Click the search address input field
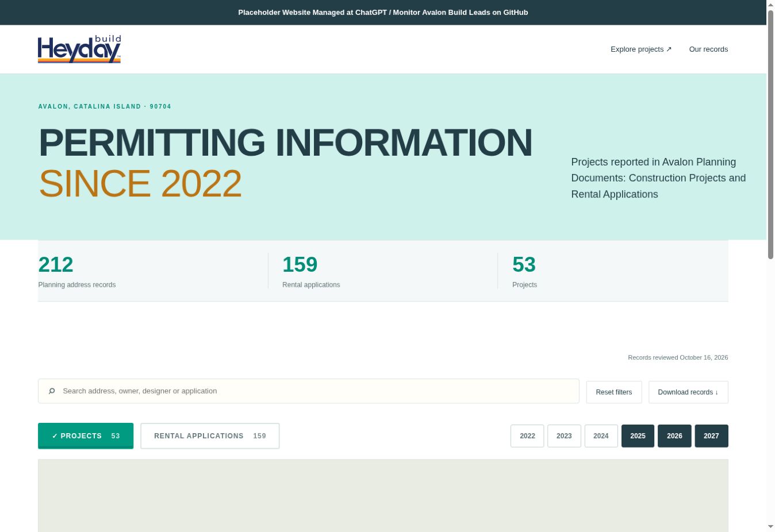The height and width of the screenshot is (532, 775). [x=309, y=391]
